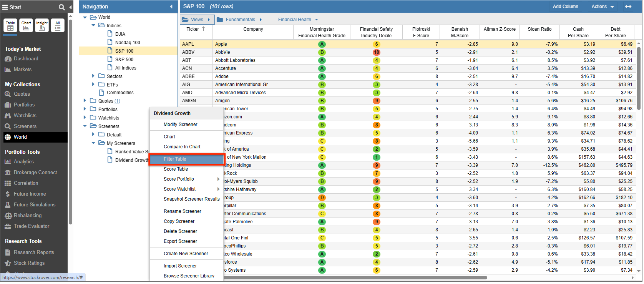Expand the Default screeners folder
This screenshot has width=644, height=284.
(x=93, y=135)
